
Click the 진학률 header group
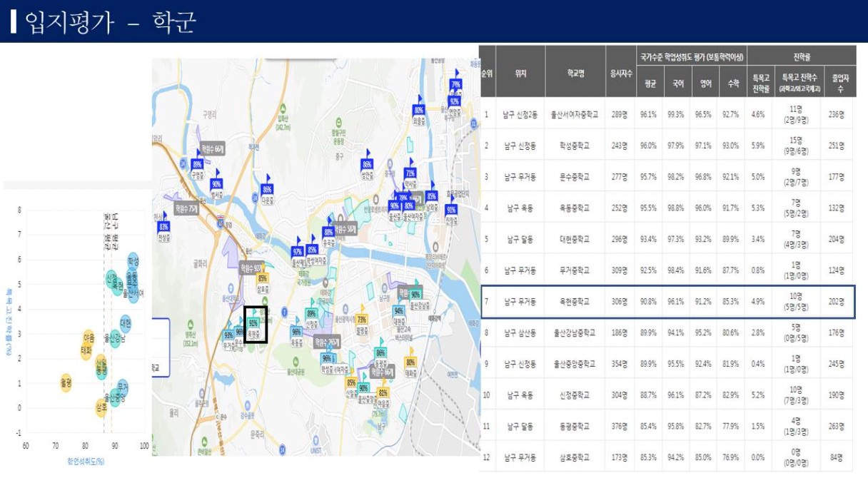click(x=801, y=56)
